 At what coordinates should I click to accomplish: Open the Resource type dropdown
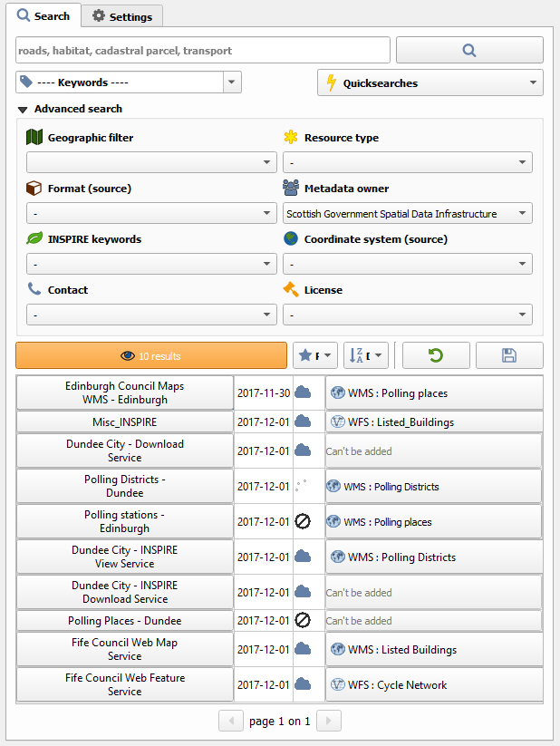407,162
